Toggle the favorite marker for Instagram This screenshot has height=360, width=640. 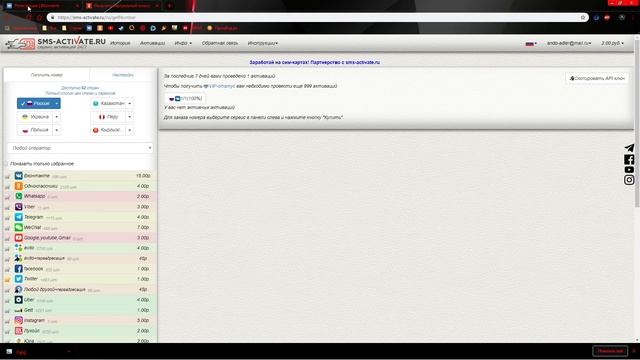[x=7, y=321]
